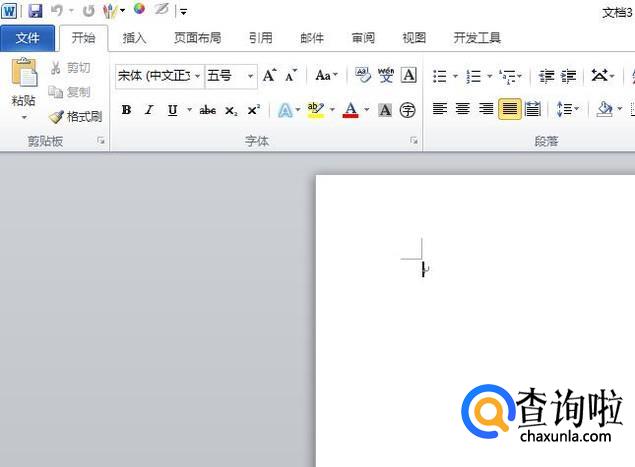Screen dimensions: 635x467
Task: Expand the underline style dropdown arrow
Action: [189, 109]
